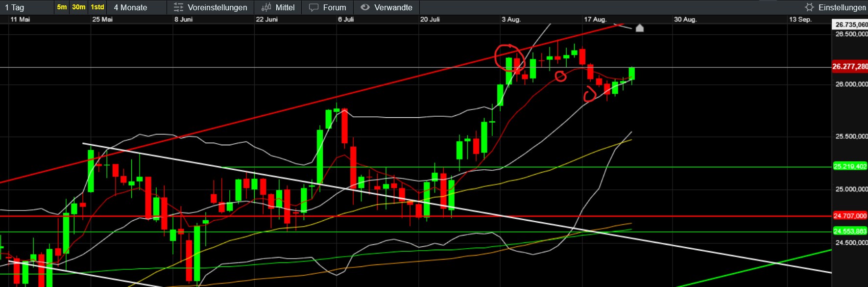Click the 30 Aug. date label

pyautogui.click(x=685, y=20)
